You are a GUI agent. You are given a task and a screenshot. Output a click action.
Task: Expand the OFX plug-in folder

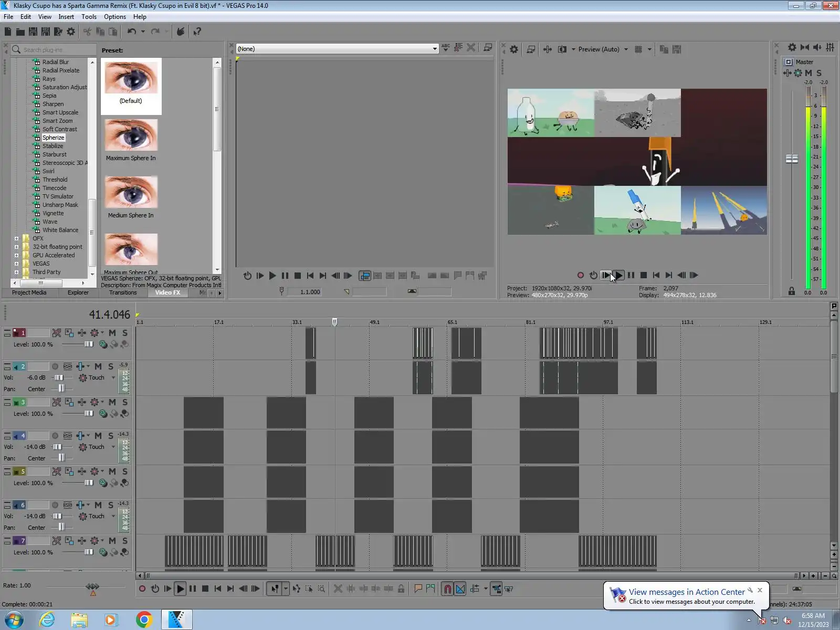tap(16, 238)
